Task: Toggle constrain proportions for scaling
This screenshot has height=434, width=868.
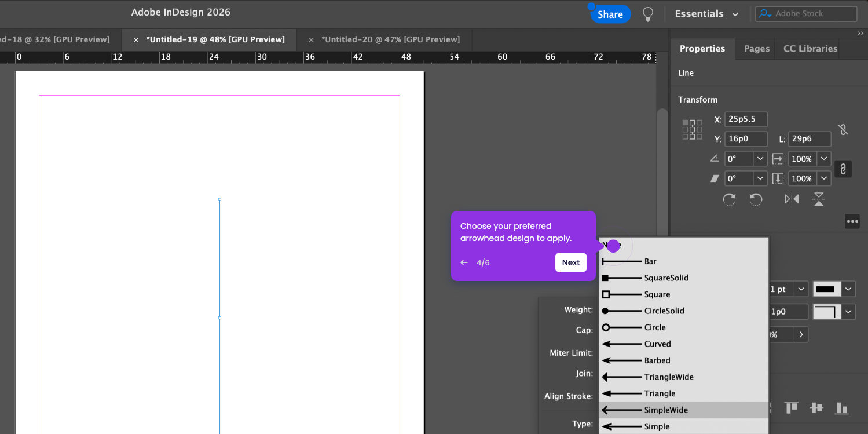Action: coord(843,169)
